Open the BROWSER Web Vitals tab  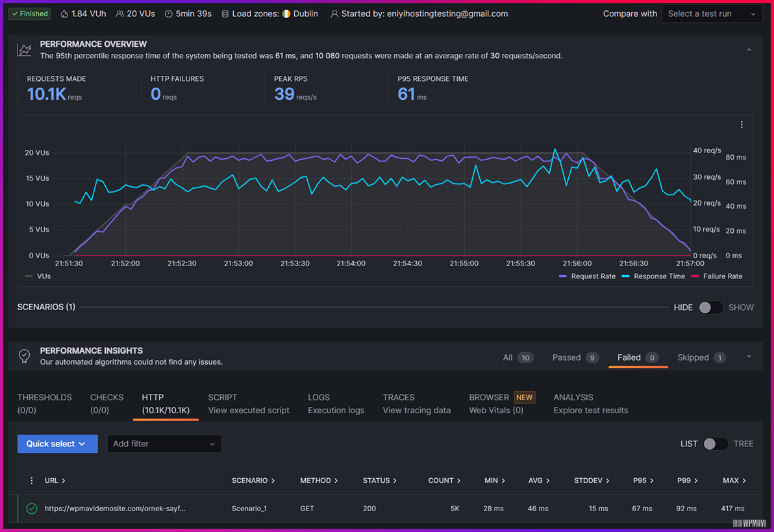(502, 404)
